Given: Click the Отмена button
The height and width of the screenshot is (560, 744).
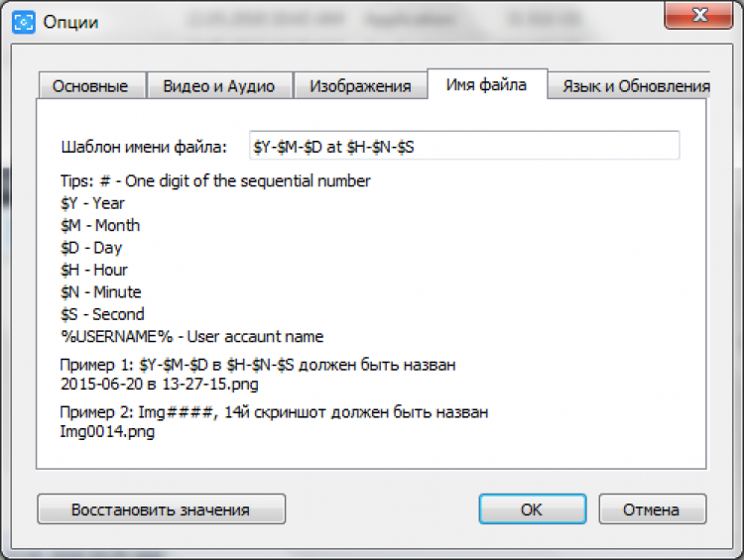Looking at the screenshot, I should coord(651,509).
